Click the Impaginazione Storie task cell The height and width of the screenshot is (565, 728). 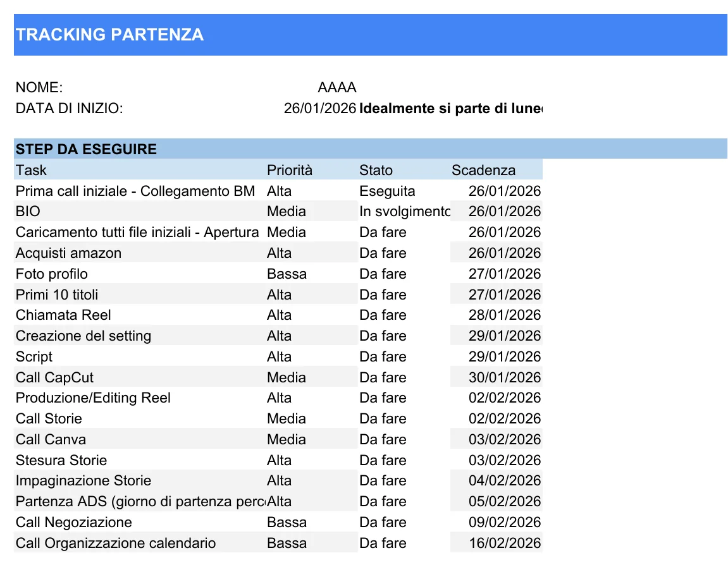tap(139, 480)
